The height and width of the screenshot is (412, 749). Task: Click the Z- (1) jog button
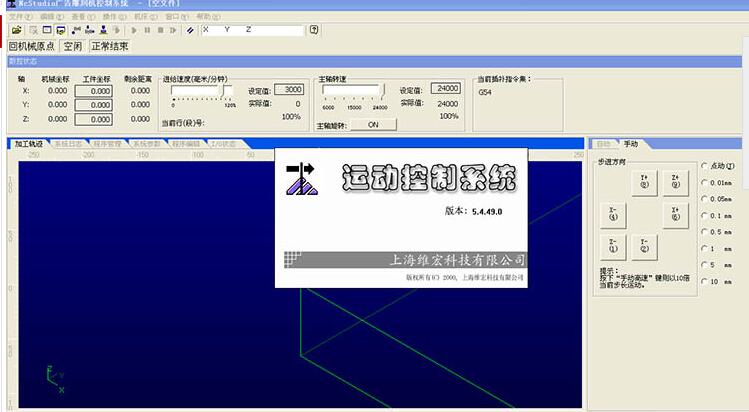click(613, 247)
